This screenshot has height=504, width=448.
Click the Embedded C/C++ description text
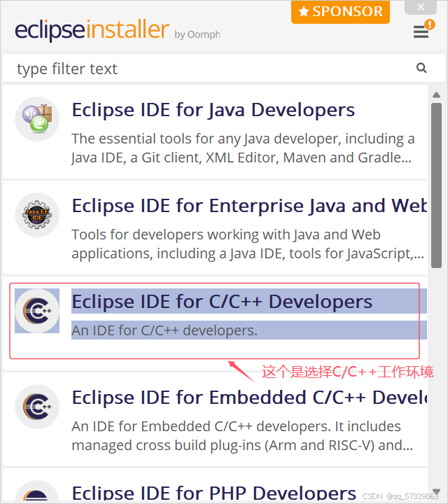[x=242, y=436]
